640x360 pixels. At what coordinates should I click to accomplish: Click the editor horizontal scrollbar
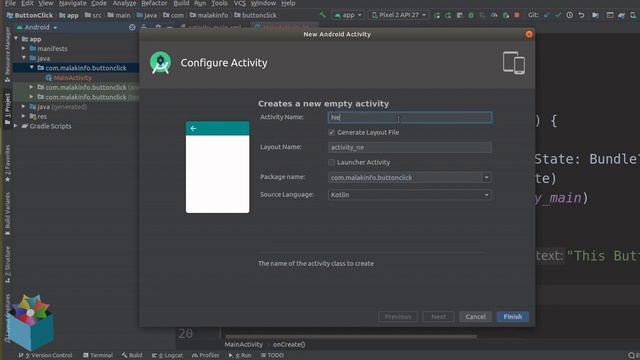point(351,337)
